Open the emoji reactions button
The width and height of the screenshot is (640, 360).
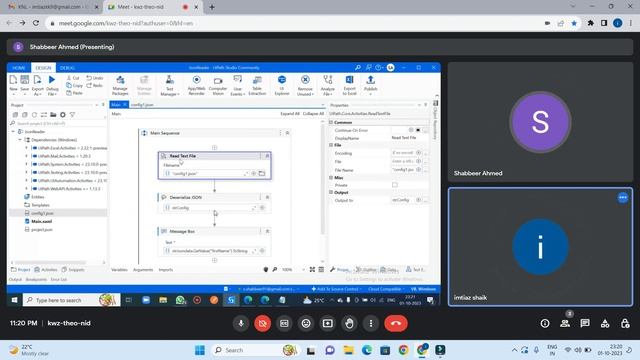coord(306,323)
